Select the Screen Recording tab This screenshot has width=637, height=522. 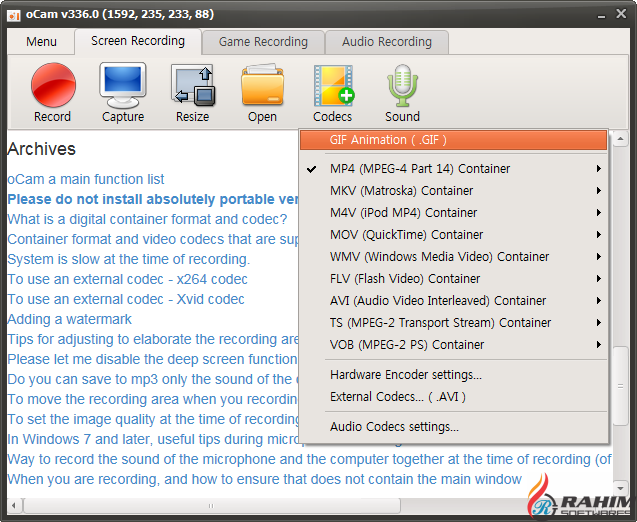pyautogui.click(x=138, y=41)
